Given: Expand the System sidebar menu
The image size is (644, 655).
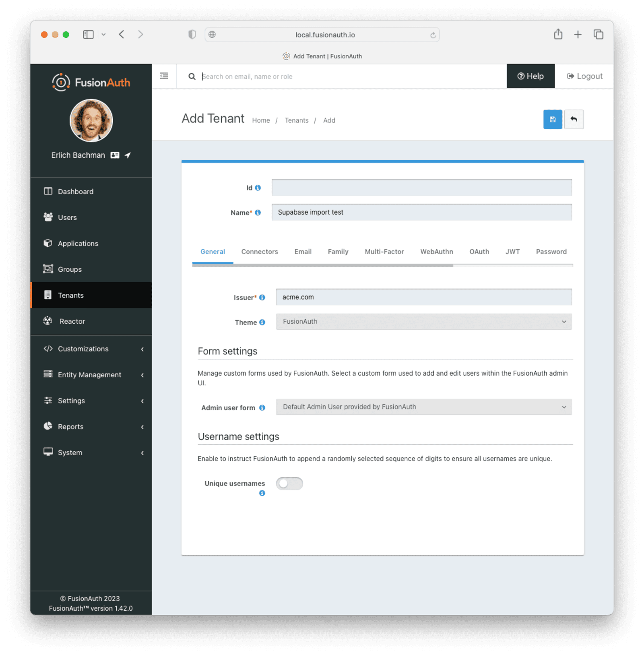Looking at the screenshot, I should (x=91, y=453).
